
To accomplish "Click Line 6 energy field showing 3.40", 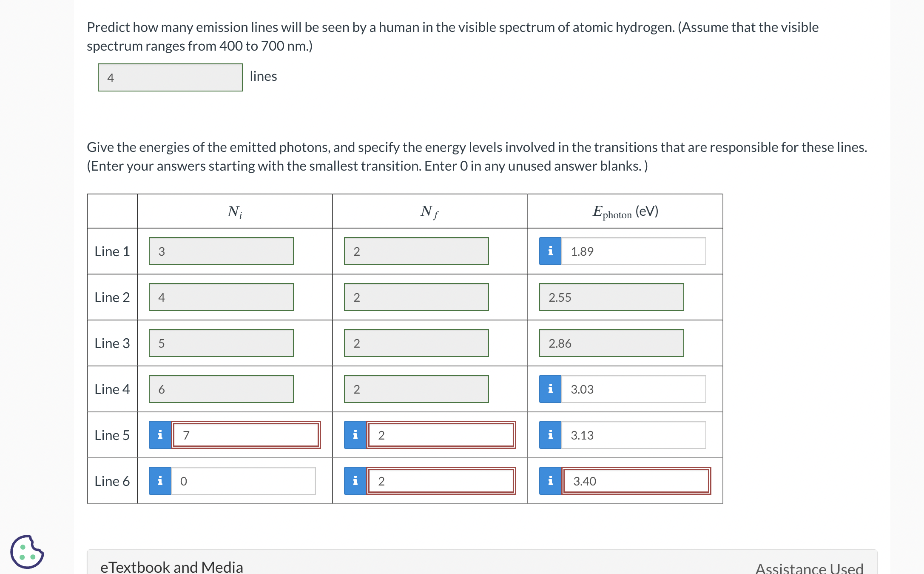I will tap(636, 481).
